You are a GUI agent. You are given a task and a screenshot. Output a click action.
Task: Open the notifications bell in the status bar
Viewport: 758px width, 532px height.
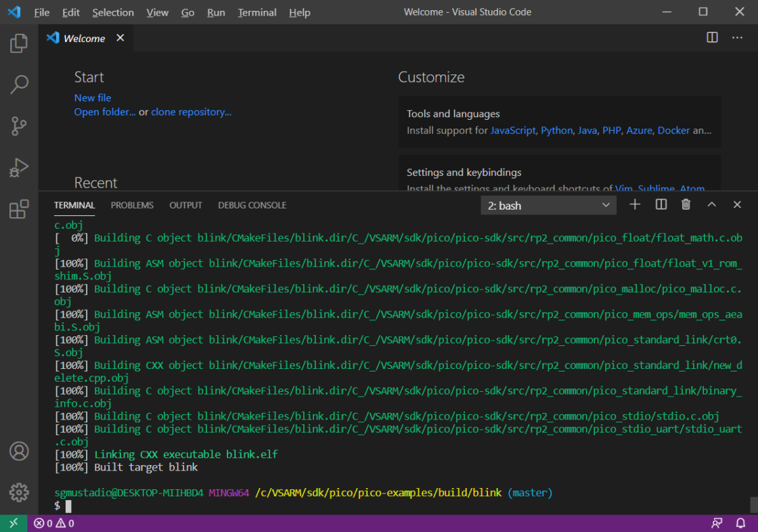(740, 523)
